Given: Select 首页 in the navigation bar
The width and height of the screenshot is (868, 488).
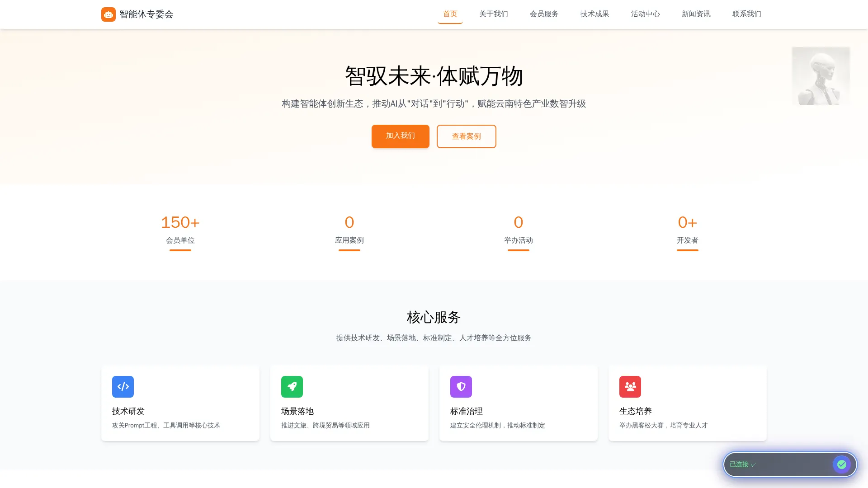Looking at the screenshot, I should (x=450, y=14).
